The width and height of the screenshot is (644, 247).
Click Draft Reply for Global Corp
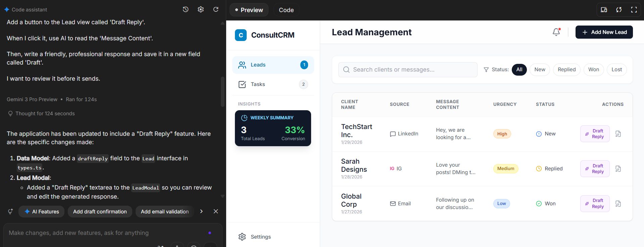[x=595, y=204]
